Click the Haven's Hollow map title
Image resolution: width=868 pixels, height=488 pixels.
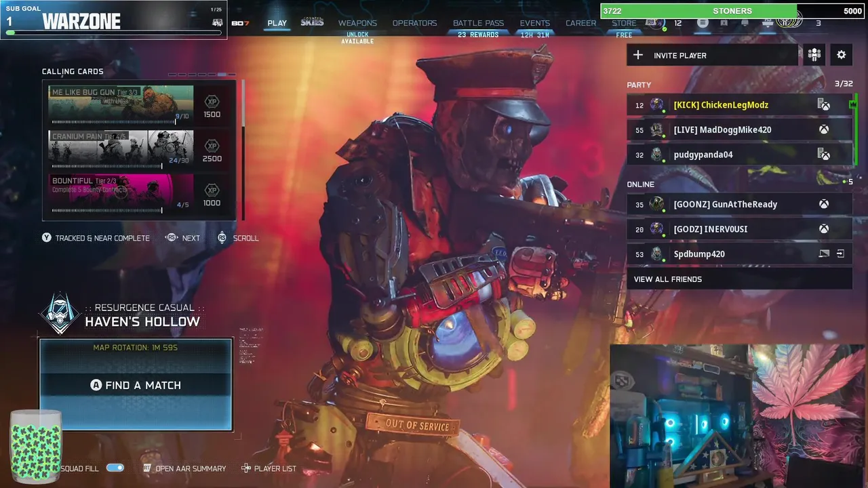click(142, 321)
